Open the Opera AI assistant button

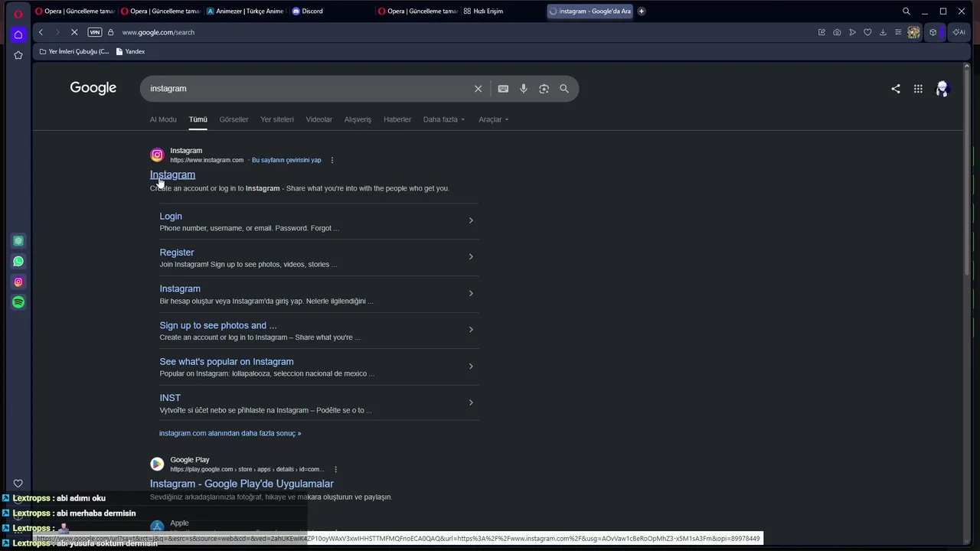point(959,32)
